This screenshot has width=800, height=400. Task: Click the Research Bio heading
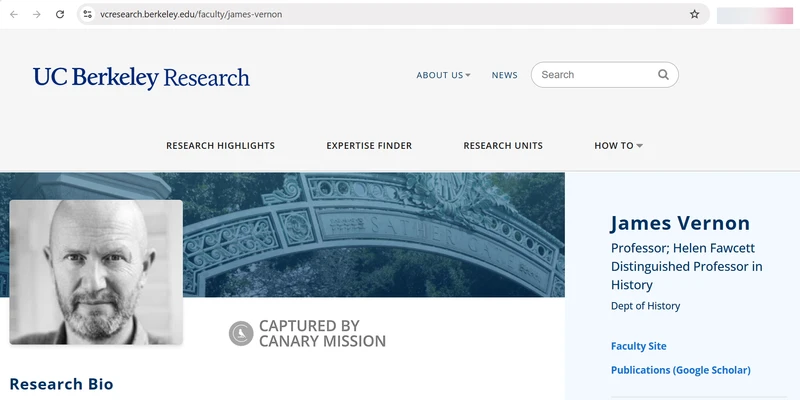[x=61, y=384]
